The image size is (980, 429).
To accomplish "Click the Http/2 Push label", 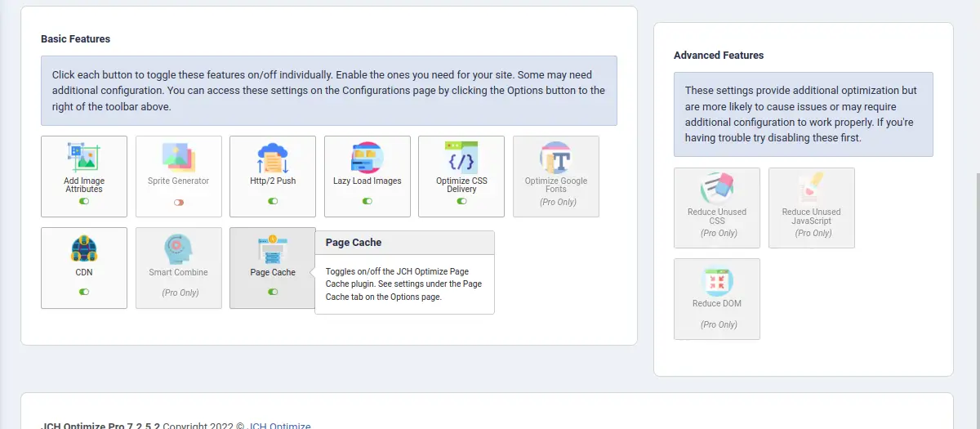I will [273, 181].
